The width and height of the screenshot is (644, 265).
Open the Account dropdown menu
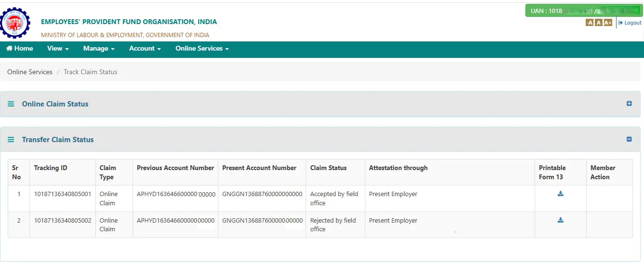point(145,48)
